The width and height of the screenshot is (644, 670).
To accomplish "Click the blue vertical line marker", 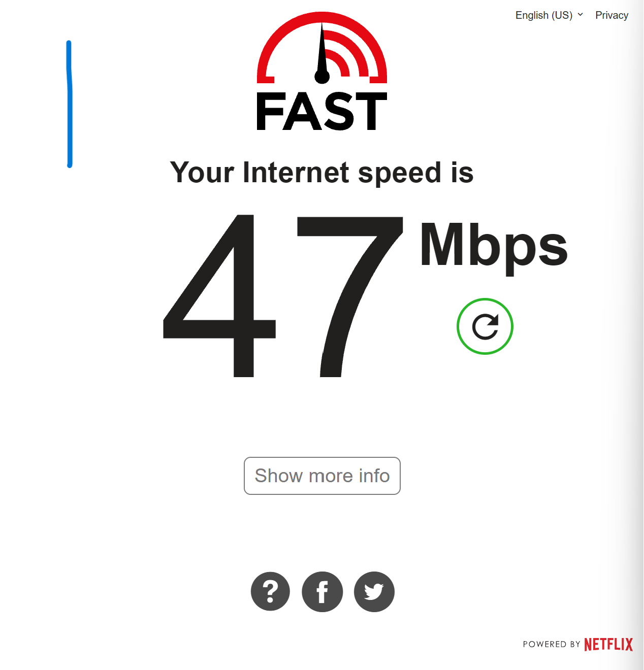I will tap(69, 104).
